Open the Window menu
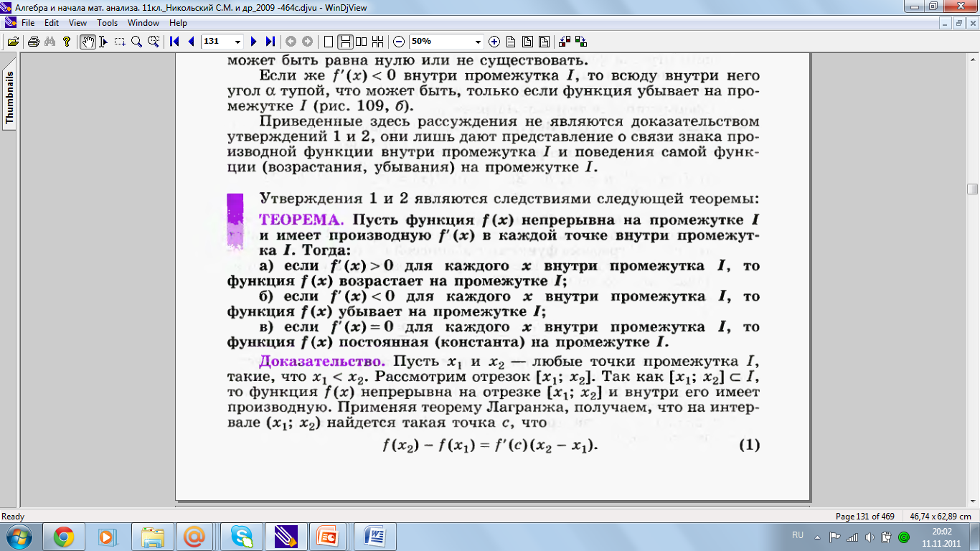 pos(143,23)
